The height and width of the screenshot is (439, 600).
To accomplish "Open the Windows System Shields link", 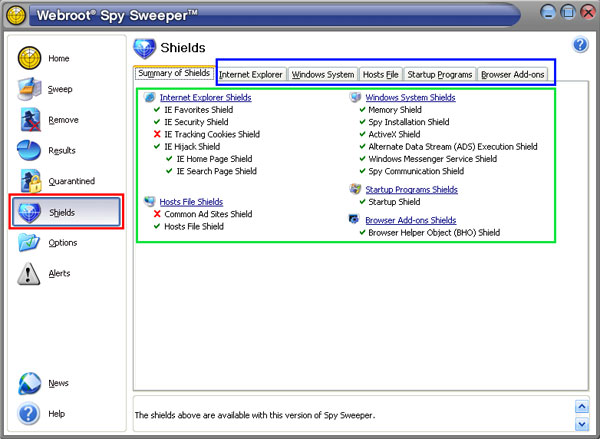I will (x=410, y=98).
